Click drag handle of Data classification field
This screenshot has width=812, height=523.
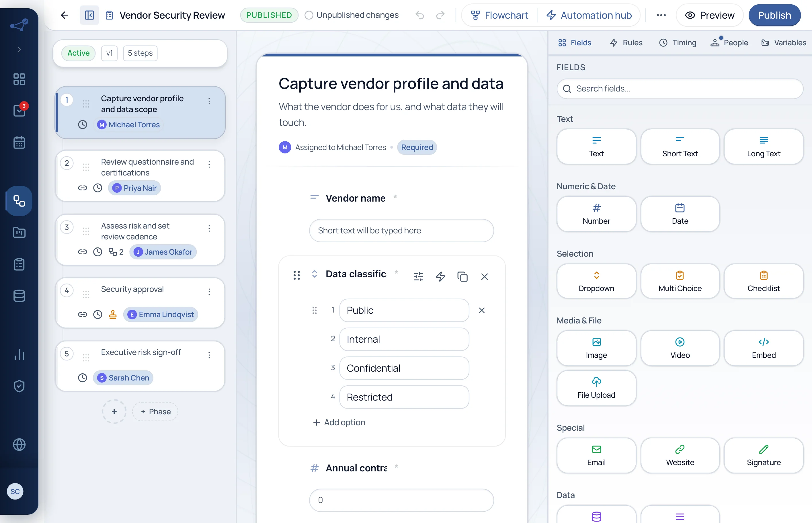[296, 275]
